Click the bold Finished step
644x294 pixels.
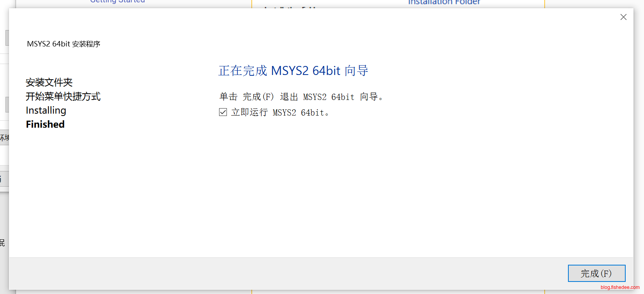point(45,125)
